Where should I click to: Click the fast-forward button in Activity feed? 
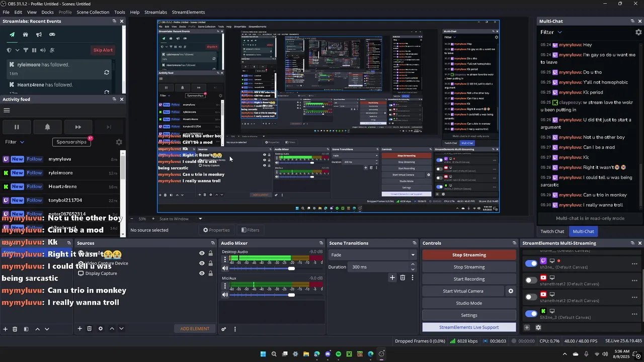[78, 127]
